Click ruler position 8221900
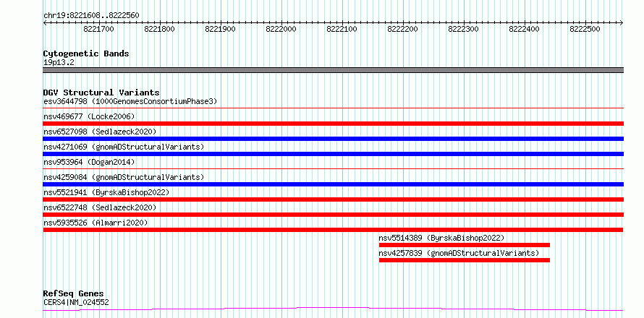The width and height of the screenshot is (644, 318). click(x=221, y=29)
